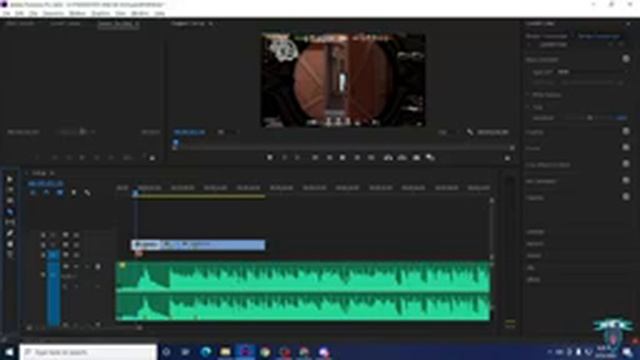Open the Graphics menu

(100, 13)
